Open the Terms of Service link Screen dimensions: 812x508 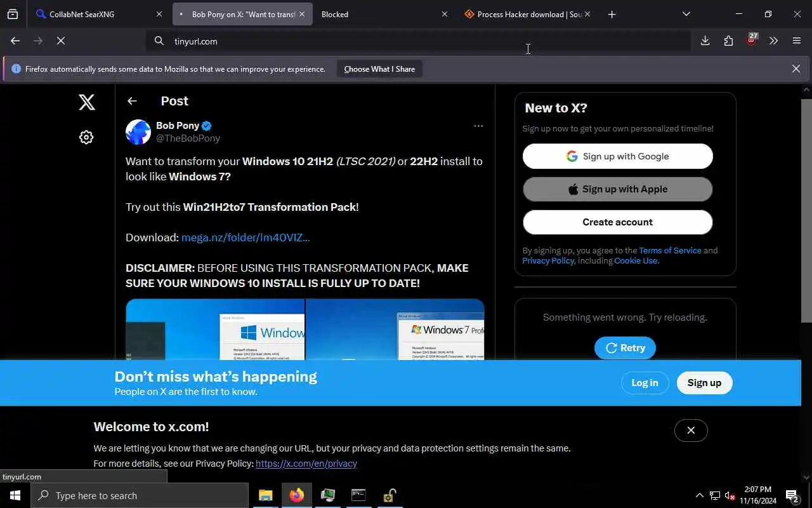point(670,250)
